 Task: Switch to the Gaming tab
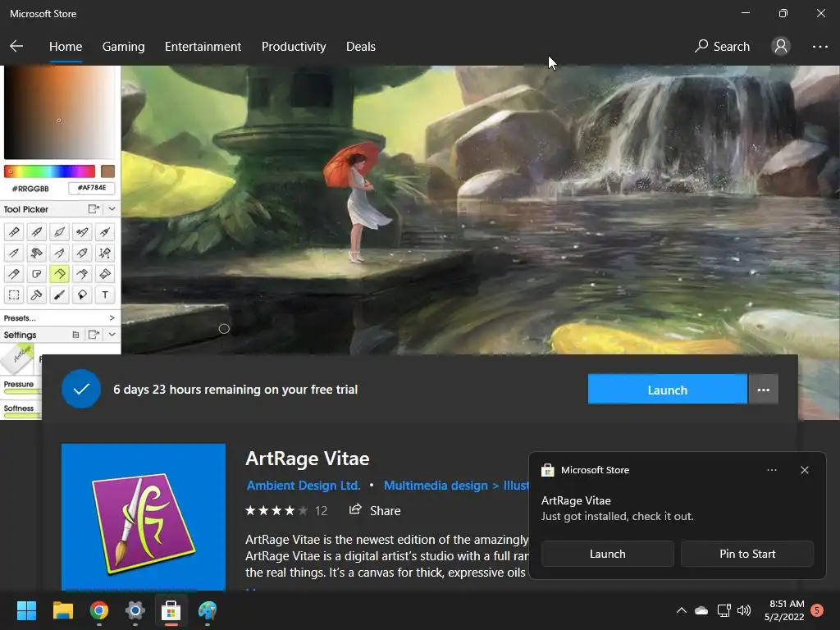click(123, 47)
